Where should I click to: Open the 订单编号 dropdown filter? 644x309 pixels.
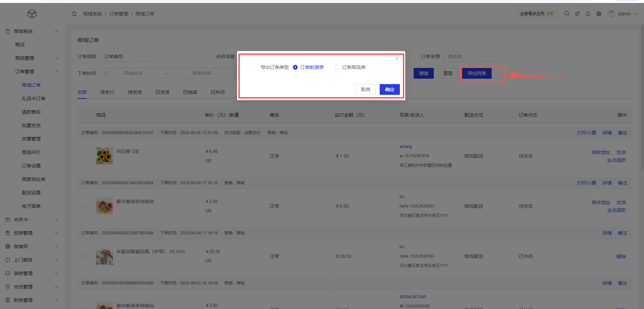125,56
